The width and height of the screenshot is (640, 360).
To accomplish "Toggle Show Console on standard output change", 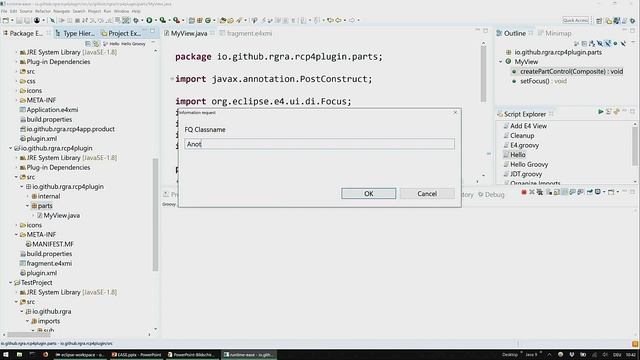I will coord(572,192).
